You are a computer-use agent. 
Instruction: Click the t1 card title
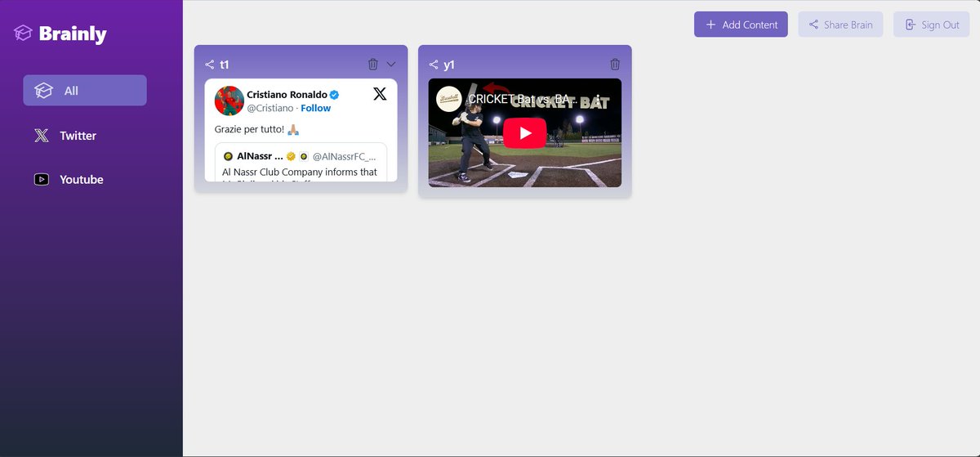(225, 65)
